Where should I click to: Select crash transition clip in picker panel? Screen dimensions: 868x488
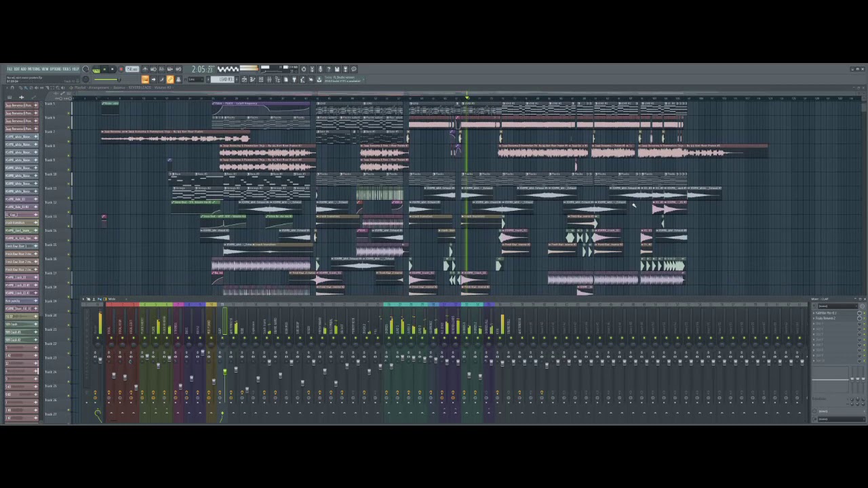click(x=22, y=222)
